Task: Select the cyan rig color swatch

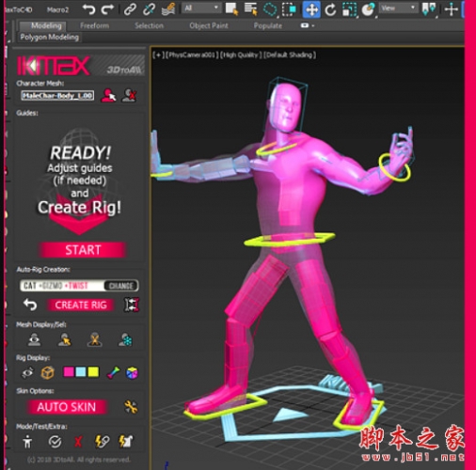Action: coord(81,372)
